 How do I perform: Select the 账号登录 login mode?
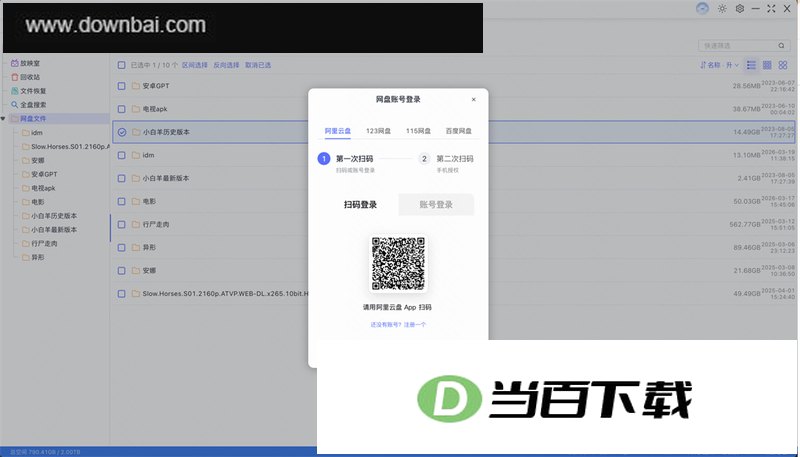coord(436,205)
